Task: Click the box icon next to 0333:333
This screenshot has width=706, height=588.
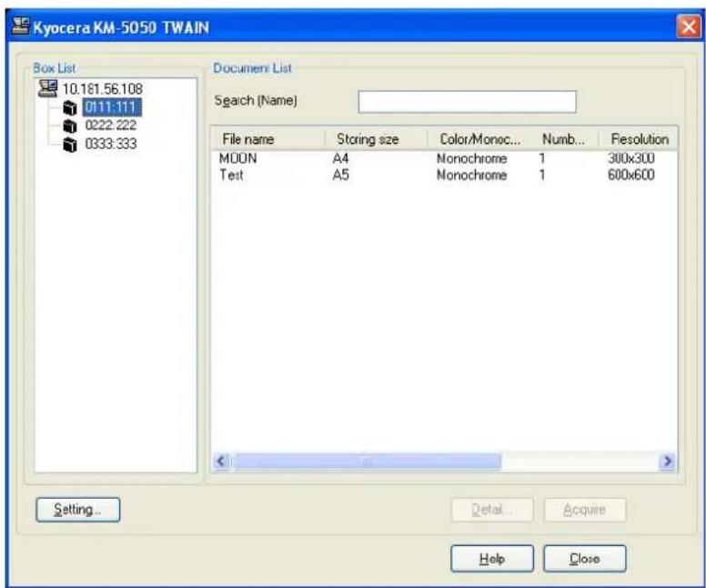Action: pos(70,144)
